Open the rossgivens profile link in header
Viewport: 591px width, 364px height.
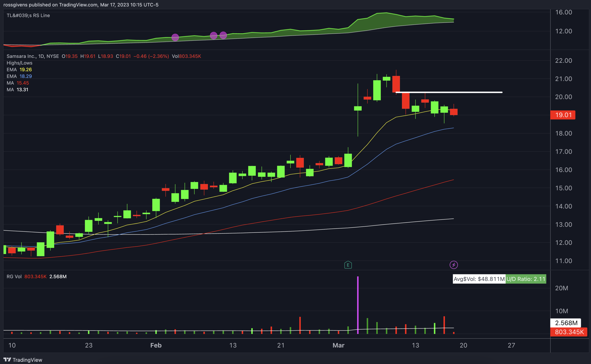click(x=15, y=5)
